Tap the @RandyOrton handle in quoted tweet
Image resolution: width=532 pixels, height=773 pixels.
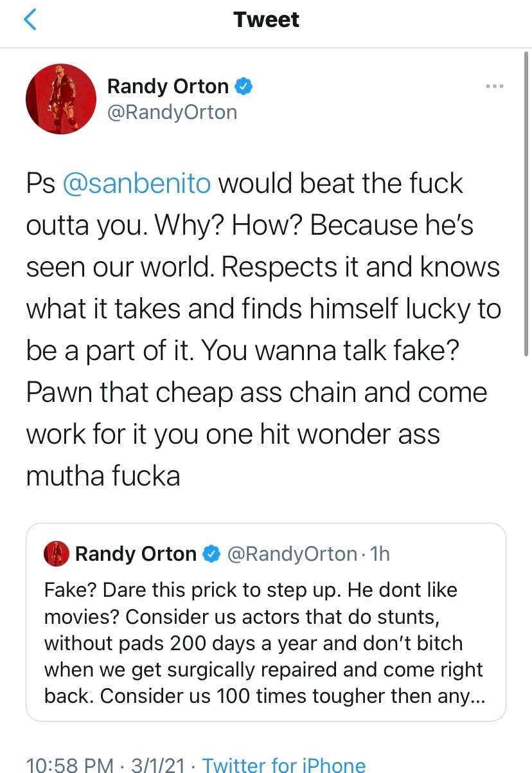291,554
